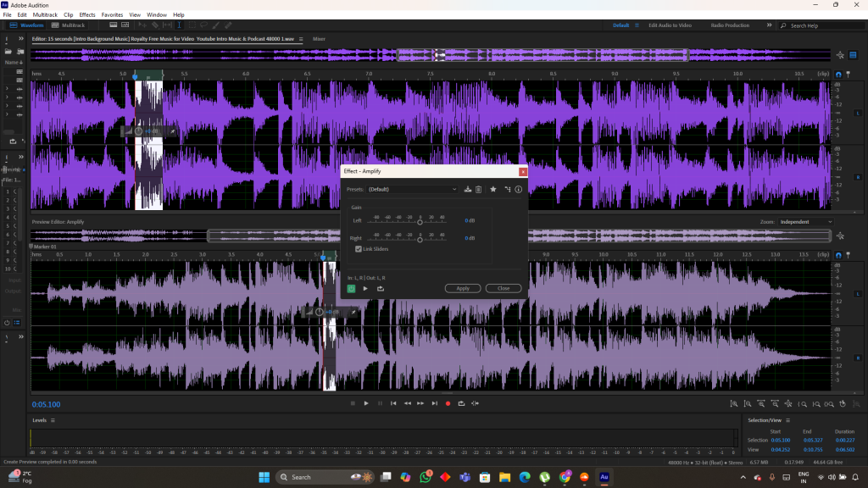Image resolution: width=868 pixels, height=488 pixels.
Task: Click the Left gain slider handle
Action: click(x=420, y=222)
